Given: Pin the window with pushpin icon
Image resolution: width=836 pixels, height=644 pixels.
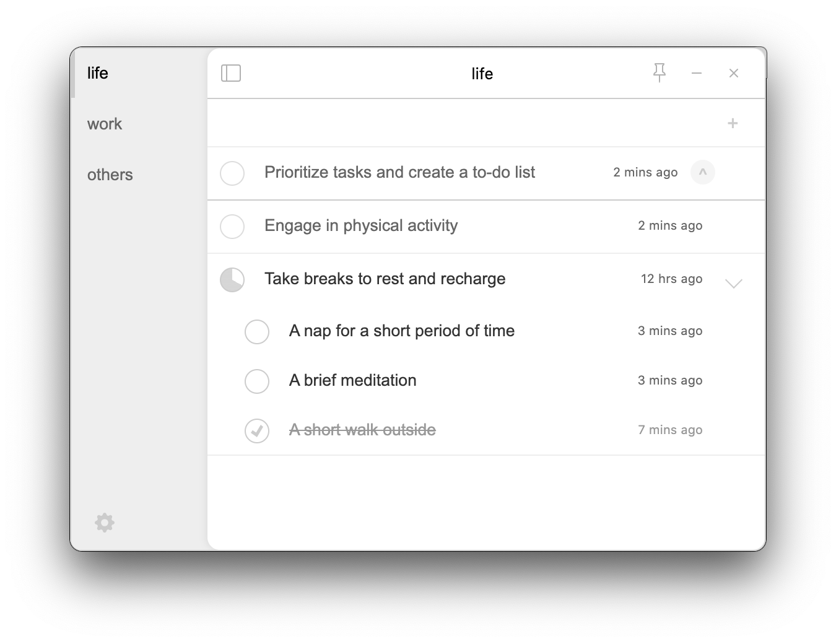Looking at the screenshot, I should point(660,73).
